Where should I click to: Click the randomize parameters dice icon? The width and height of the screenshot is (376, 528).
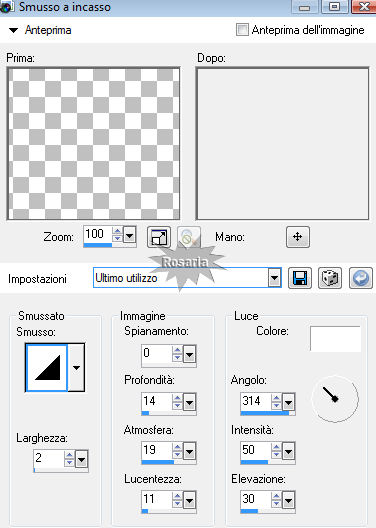pyautogui.click(x=330, y=278)
